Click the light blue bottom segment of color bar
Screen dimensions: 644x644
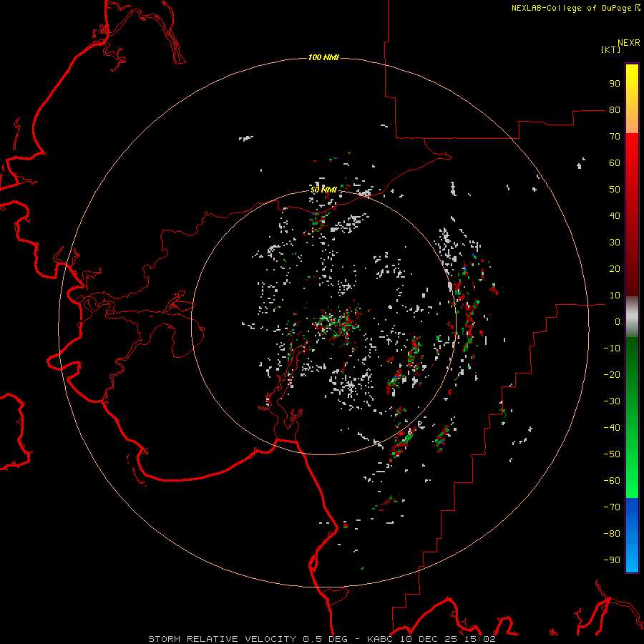pos(632,560)
